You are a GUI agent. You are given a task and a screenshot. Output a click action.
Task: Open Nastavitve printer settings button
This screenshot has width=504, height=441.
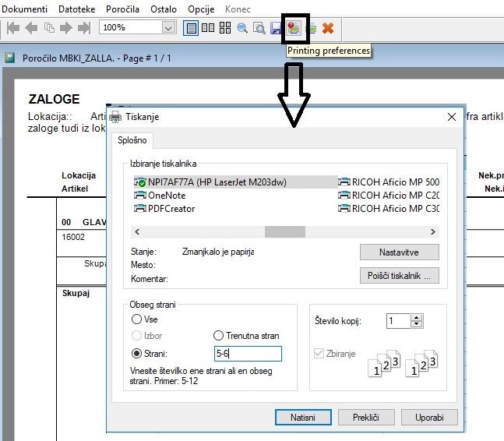tap(399, 252)
